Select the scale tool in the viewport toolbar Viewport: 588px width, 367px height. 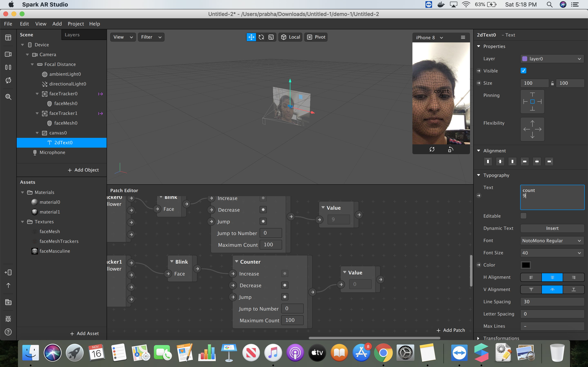click(x=271, y=37)
